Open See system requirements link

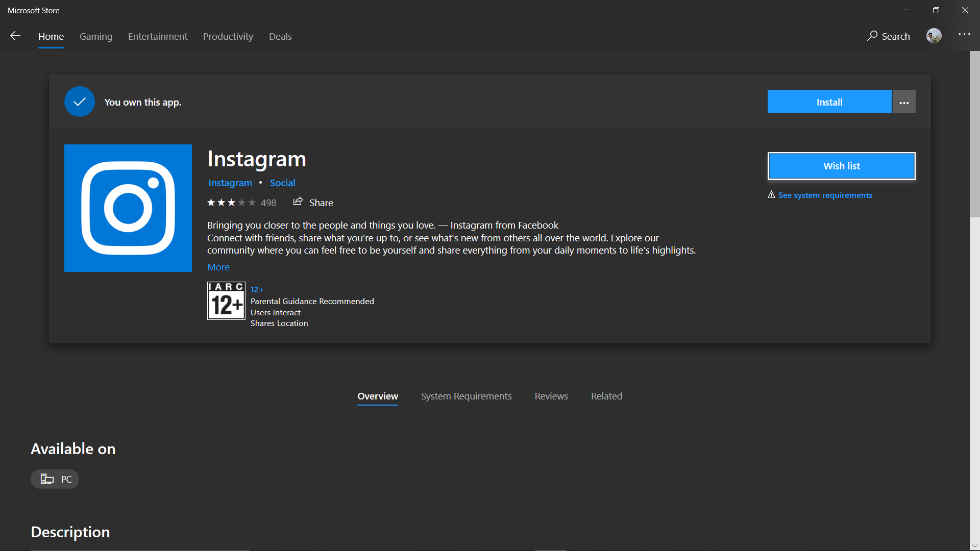point(825,195)
